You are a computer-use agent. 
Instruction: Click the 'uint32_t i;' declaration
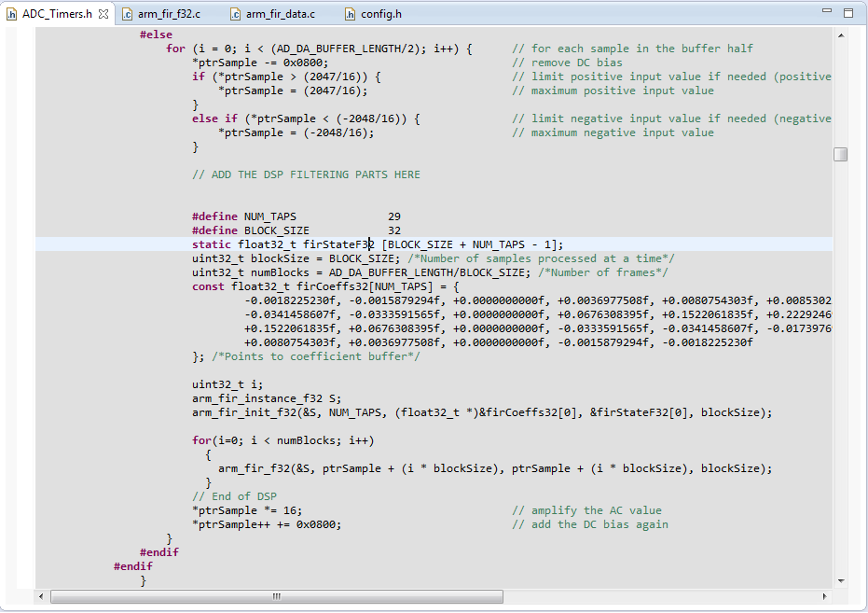(227, 384)
